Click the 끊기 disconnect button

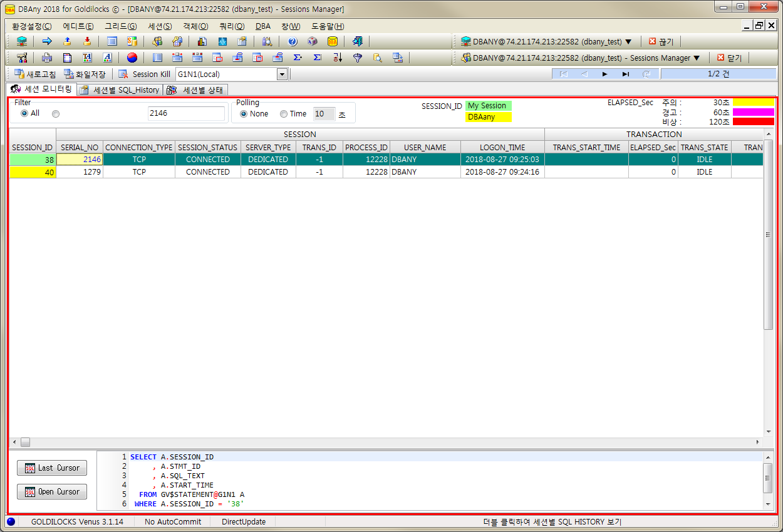[661, 41]
